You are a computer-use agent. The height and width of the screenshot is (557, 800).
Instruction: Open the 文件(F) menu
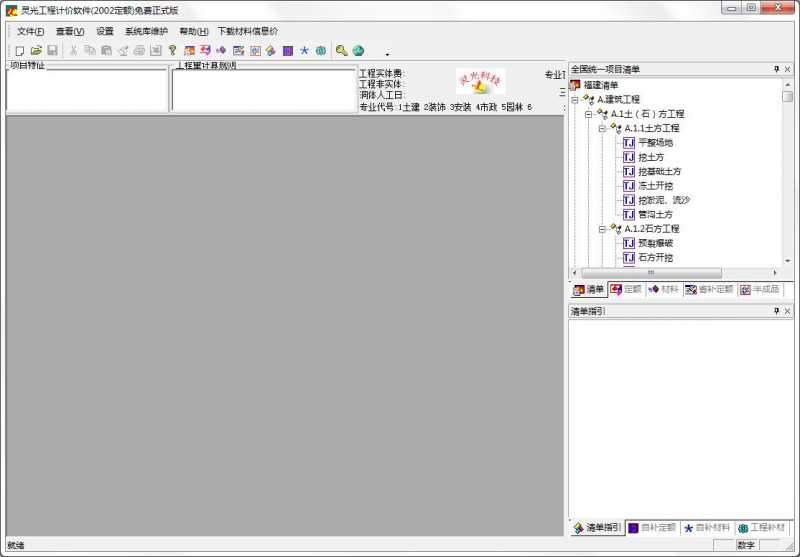coord(30,31)
